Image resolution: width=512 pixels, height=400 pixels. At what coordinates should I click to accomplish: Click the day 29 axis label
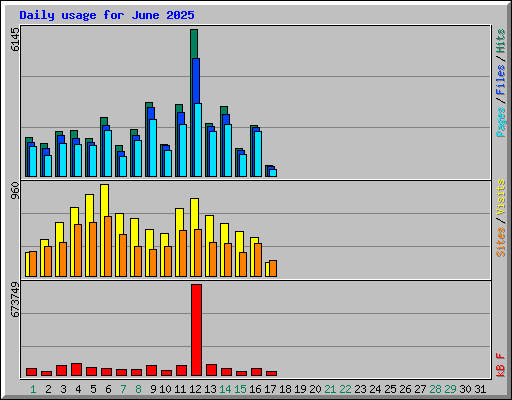pos(450,389)
